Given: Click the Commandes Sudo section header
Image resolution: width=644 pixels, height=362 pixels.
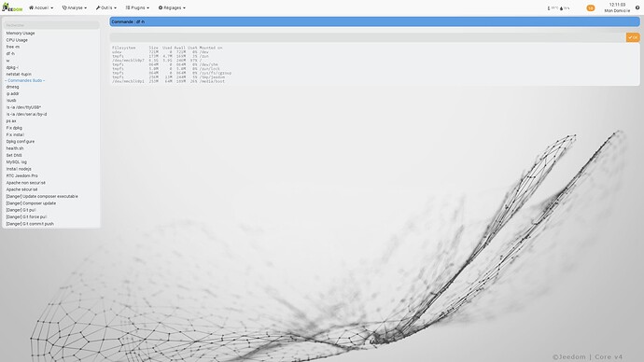Looking at the screenshot, I should pyautogui.click(x=25, y=81).
